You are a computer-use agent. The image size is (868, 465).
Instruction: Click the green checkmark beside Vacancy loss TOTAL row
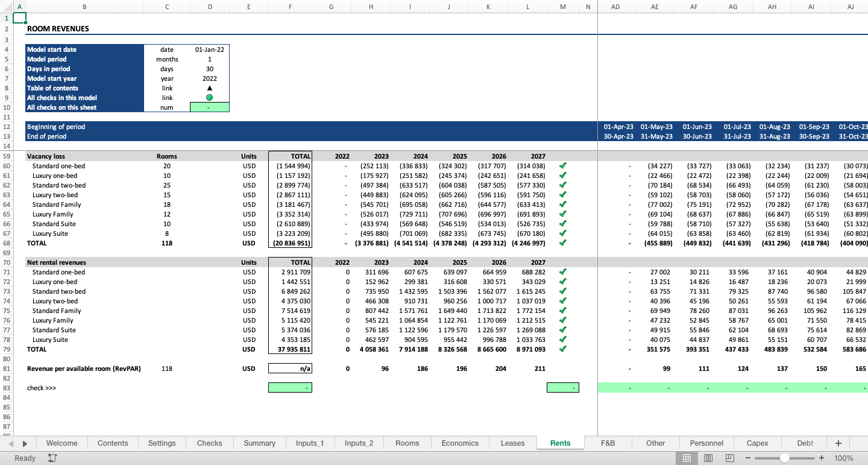(562, 243)
